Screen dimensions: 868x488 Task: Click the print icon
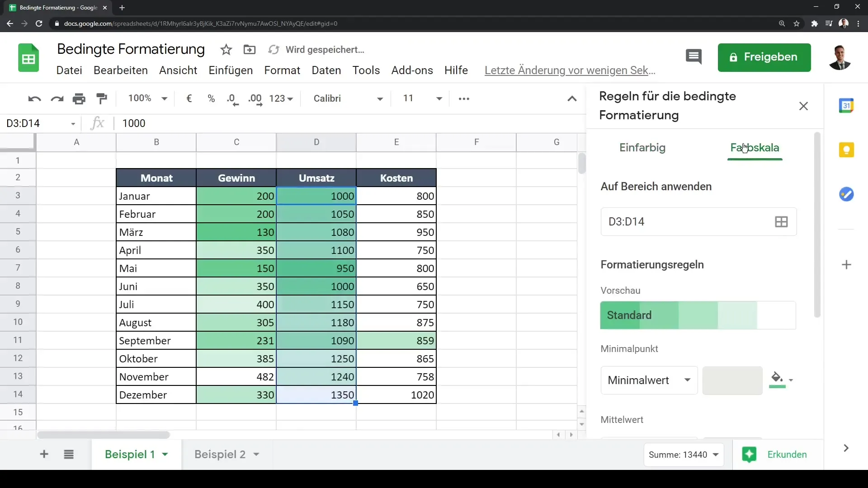pyautogui.click(x=79, y=99)
